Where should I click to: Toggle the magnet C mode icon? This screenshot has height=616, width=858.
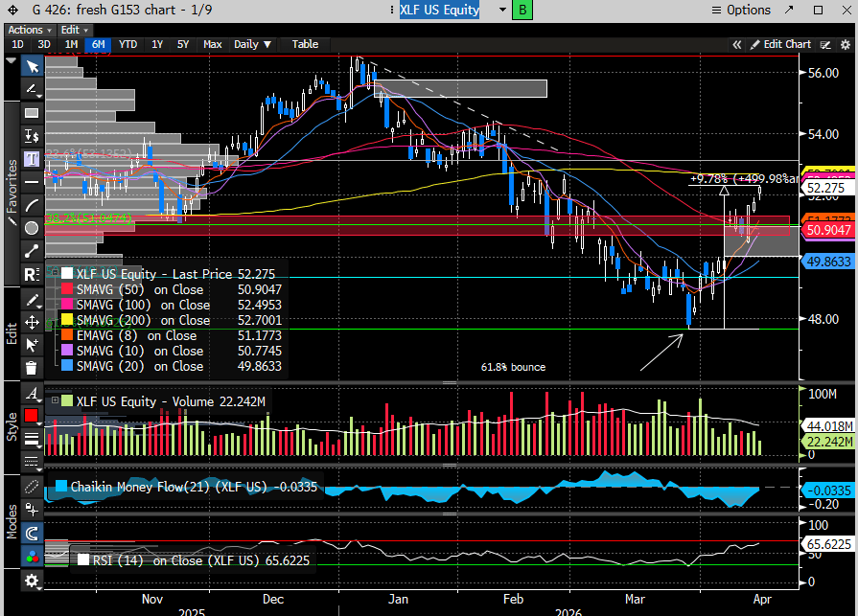[x=33, y=534]
